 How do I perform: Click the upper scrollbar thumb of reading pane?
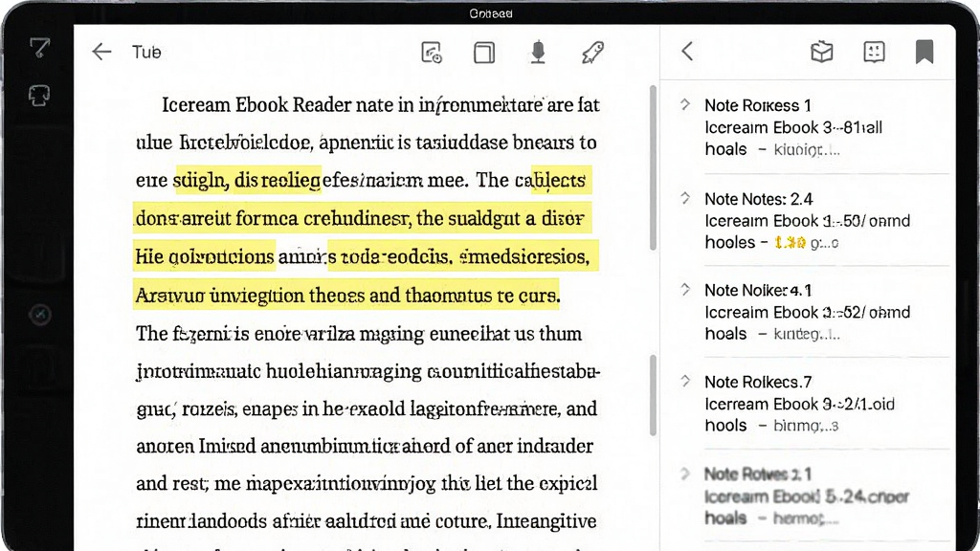(x=653, y=167)
